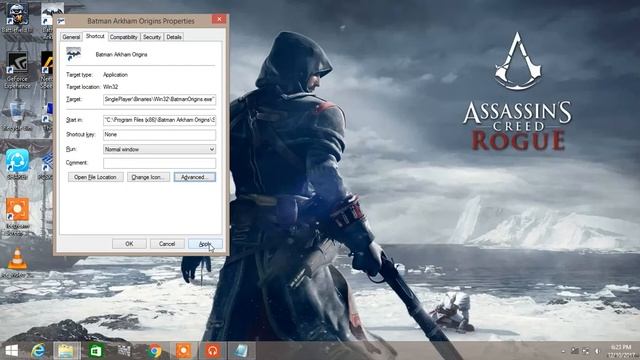
Task: Click the Batman icon in Properties dialog
Action: (x=74, y=54)
